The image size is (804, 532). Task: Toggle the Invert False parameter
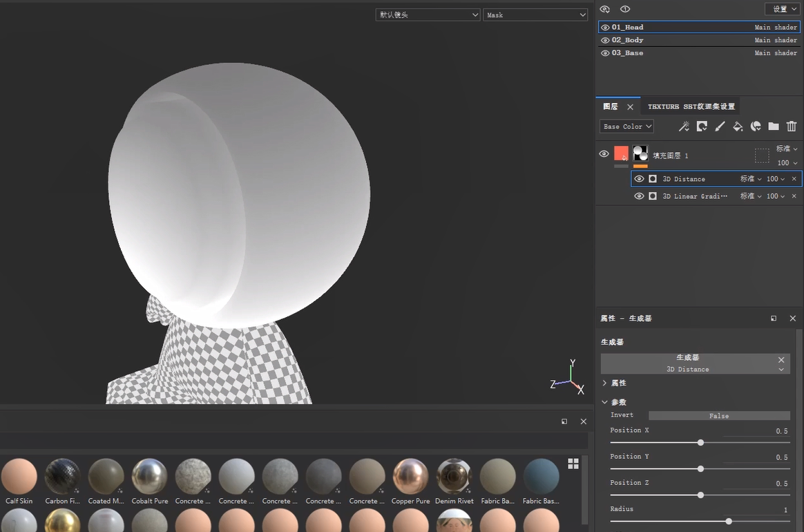click(x=719, y=415)
